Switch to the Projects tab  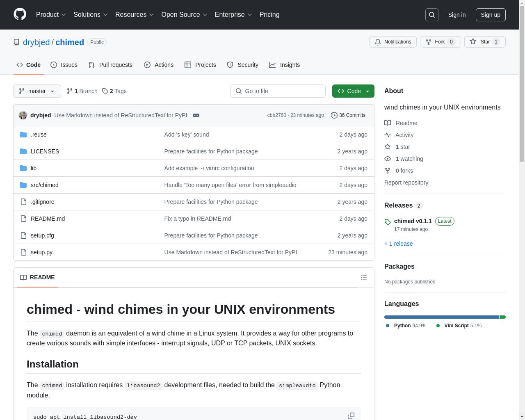(x=200, y=65)
